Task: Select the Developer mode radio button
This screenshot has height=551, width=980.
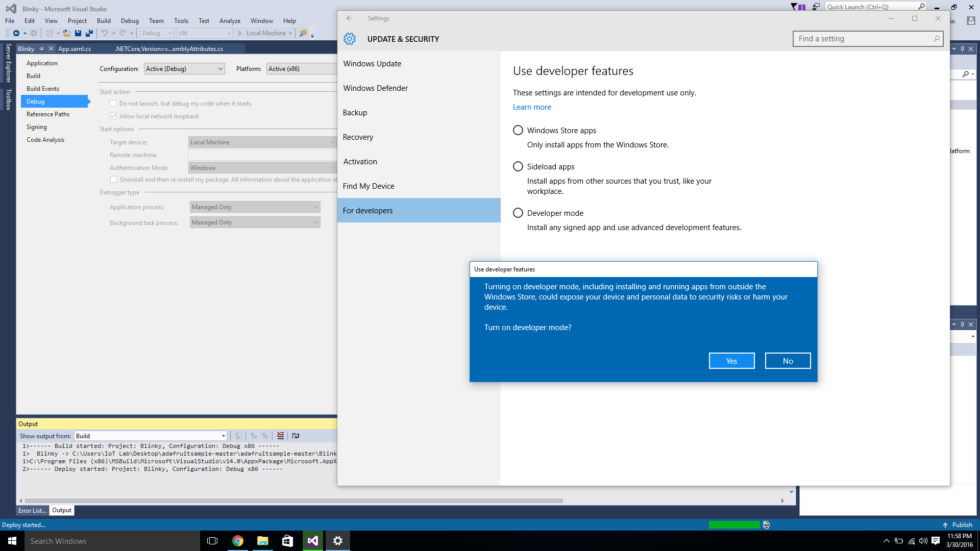Action: (518, 213)
